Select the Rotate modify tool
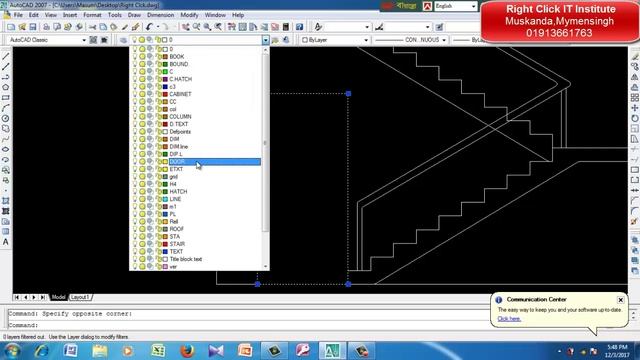640x360 pixels. pyautogui.click(x=635, y=118)
